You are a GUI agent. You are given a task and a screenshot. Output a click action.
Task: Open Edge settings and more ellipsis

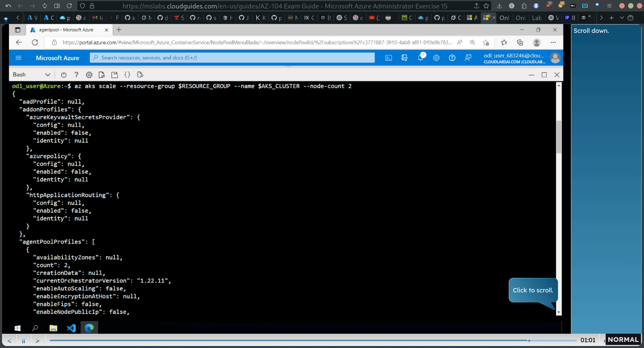(553, 42)
